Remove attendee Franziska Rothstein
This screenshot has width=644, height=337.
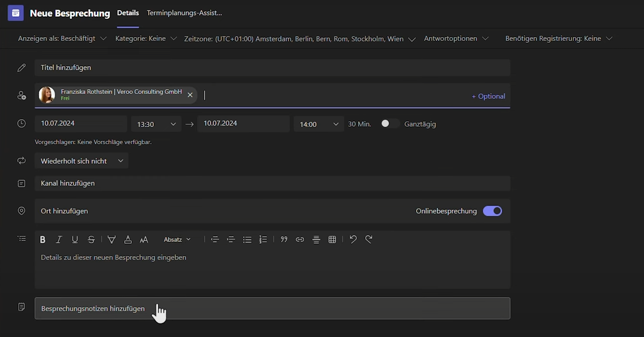coord(190,95)
